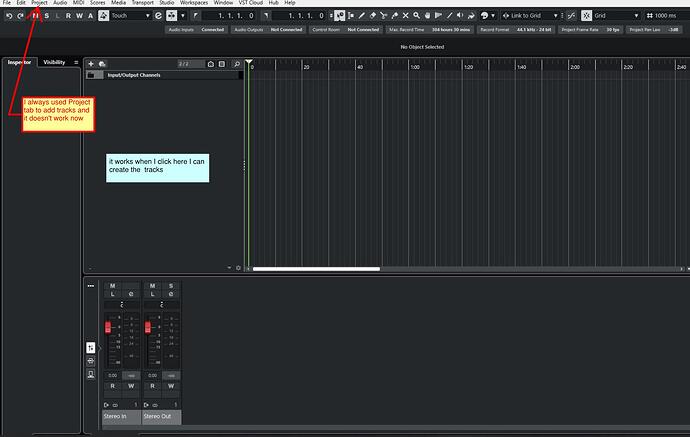Open the Touch automation mode dropdown
The width and height of the screenshot is (690, 437).
click(x=130, y=16)
